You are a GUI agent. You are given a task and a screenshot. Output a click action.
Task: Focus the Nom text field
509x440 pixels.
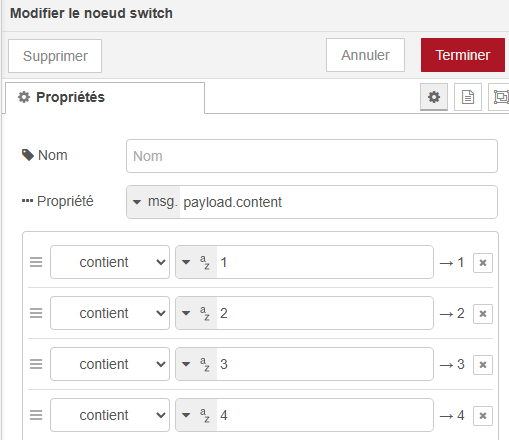tap(312, 156)
